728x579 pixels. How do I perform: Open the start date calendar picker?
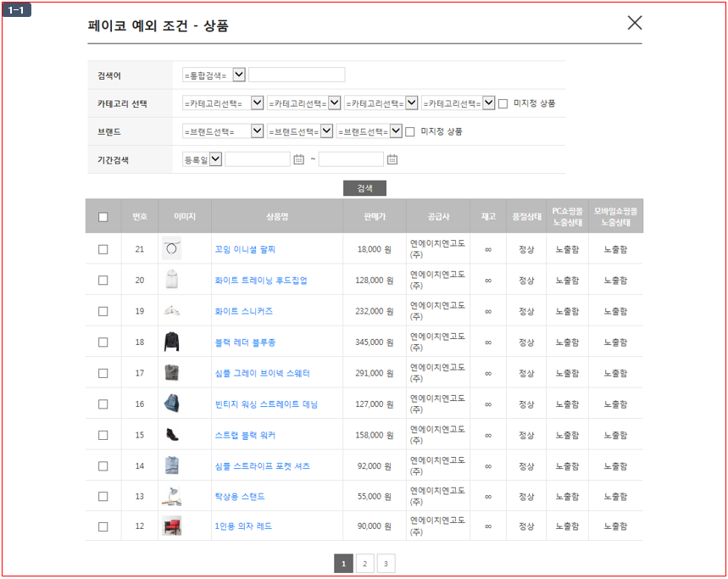[x=298, y=159]
